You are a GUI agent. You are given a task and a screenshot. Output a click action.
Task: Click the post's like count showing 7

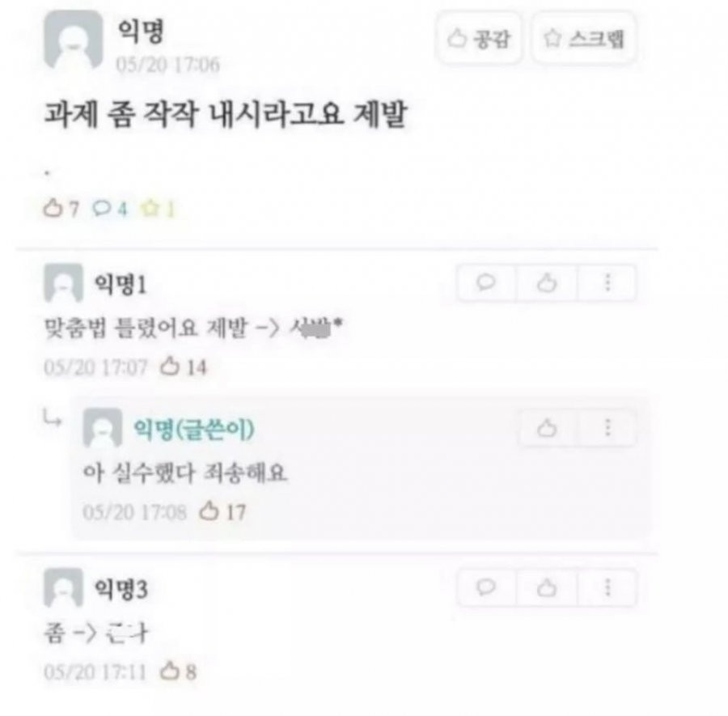[x=61, y=209]
